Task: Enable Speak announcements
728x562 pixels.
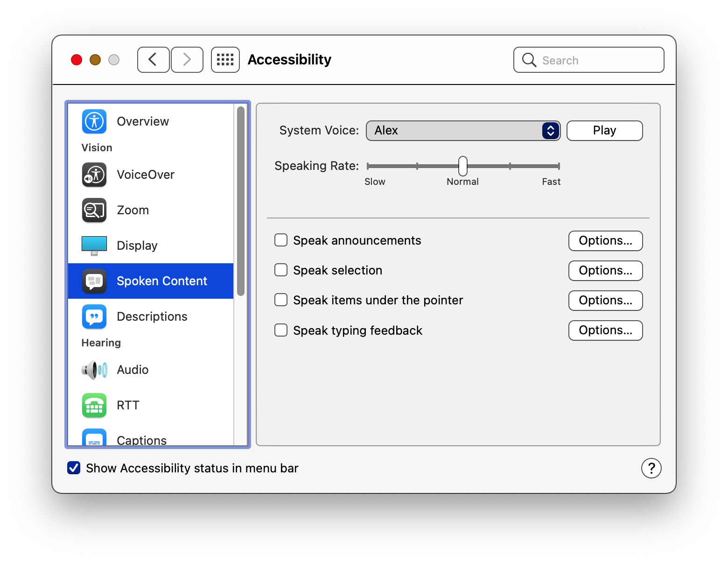Action: click(280, 240)
